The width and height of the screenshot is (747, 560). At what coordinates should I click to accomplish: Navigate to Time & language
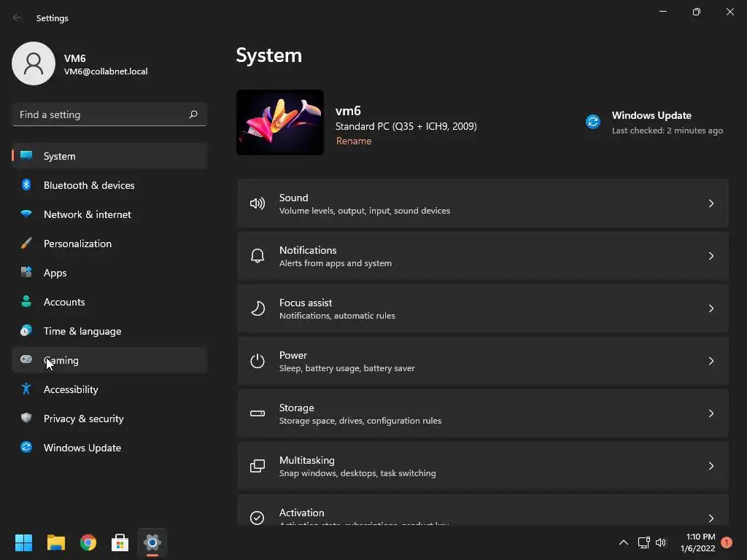109,331
